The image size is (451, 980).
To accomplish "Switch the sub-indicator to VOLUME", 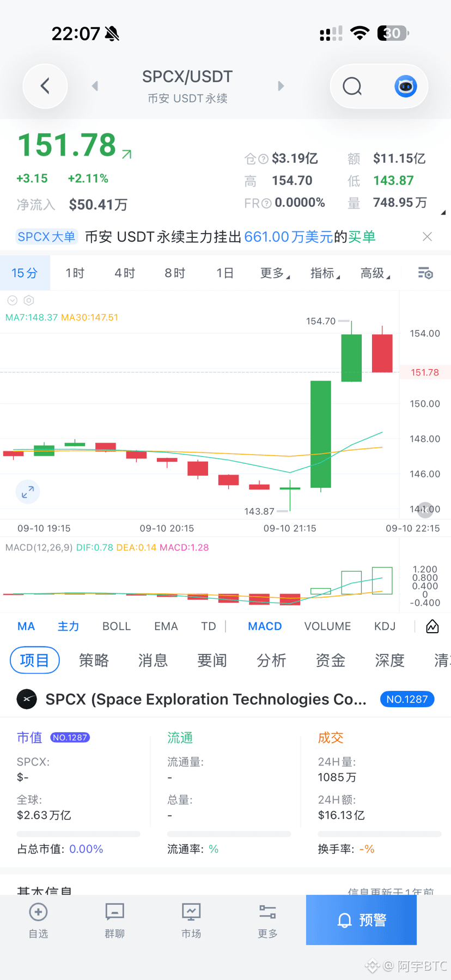I will click(x=327, y=626).
